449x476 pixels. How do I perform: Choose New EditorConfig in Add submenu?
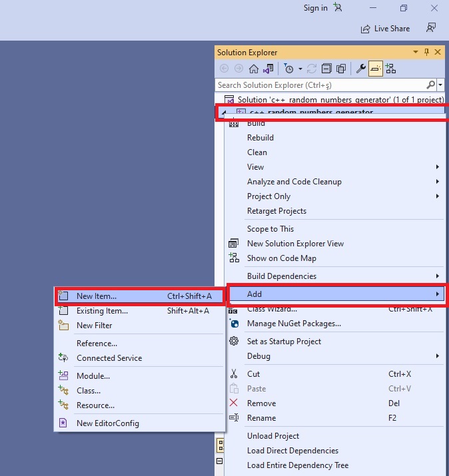(140, 423)
